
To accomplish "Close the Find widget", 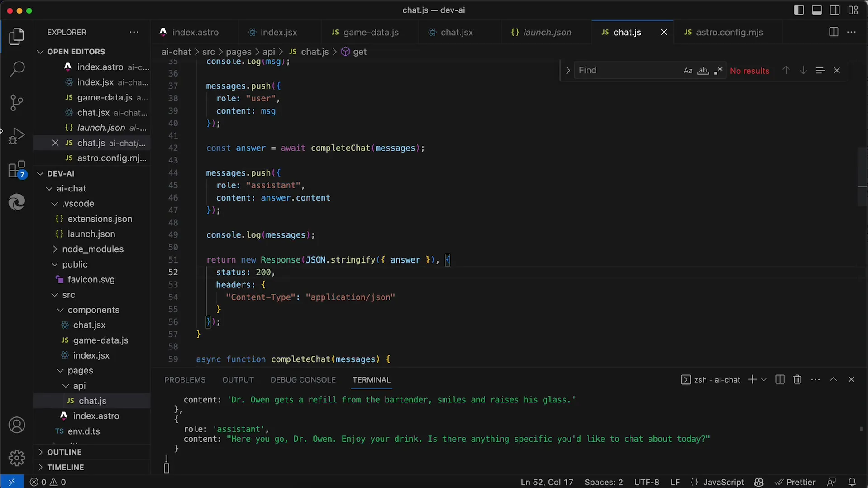I will (x=837, y=71).
